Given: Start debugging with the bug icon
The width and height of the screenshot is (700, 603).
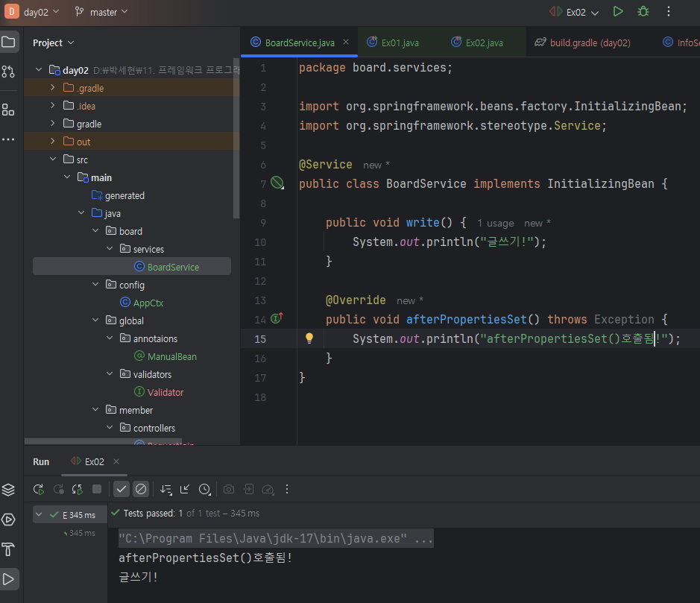Looking at the screenshot, I should pyautogui.click(x=643, y=11).
